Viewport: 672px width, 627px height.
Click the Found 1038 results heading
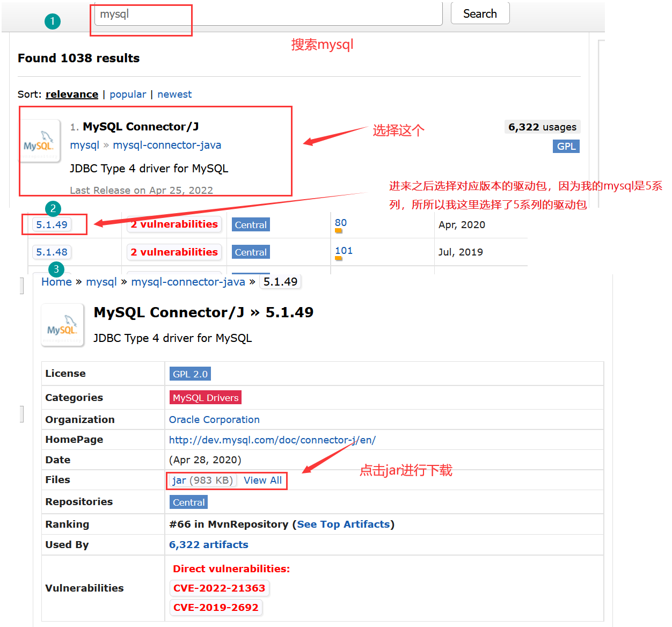[x=78, y=58]
